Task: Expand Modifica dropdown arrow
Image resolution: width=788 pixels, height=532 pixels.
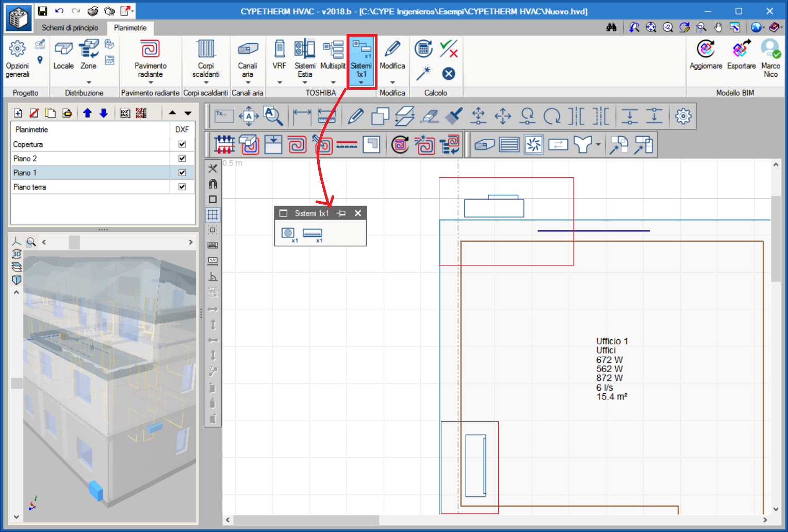Action: 392,82
